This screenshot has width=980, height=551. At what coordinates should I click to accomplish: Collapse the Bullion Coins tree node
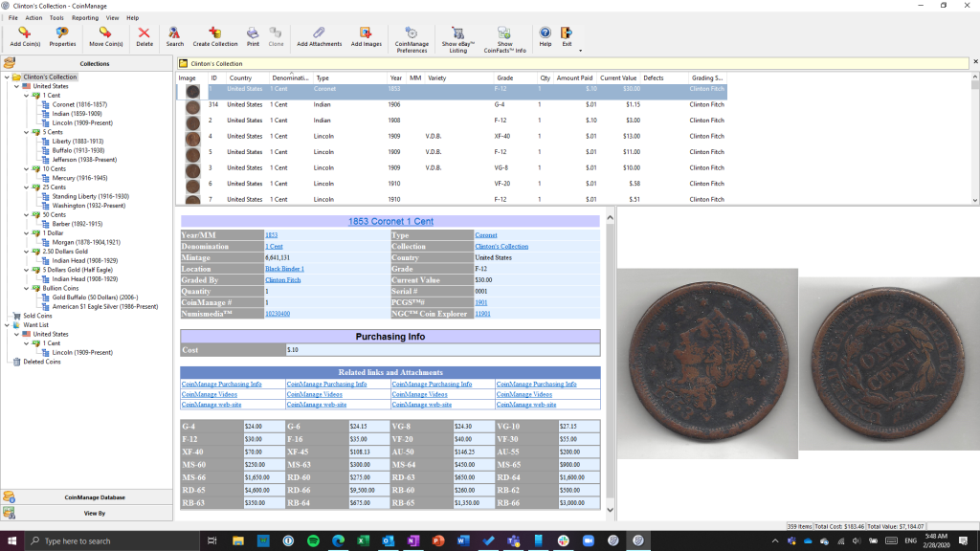tap(26, 289)
